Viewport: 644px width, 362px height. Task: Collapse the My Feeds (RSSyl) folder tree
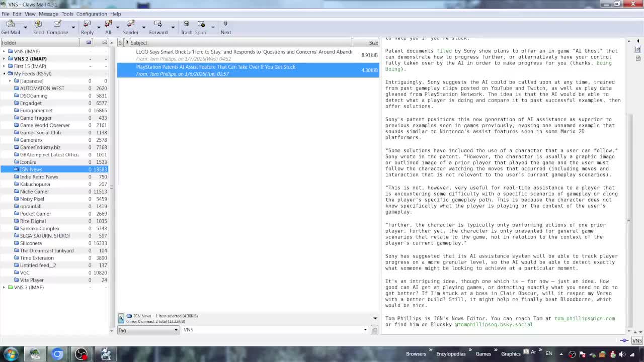(x=4, y=73)
